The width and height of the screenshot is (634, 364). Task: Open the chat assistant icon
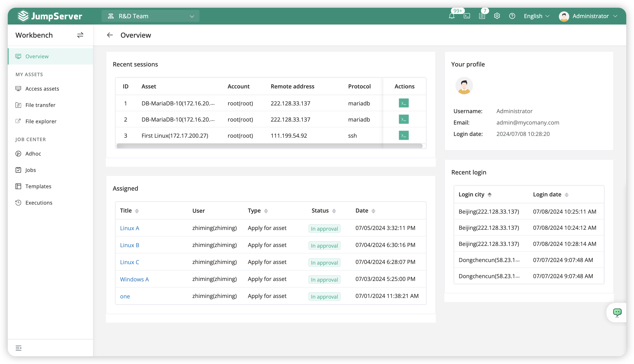[617, 312]
